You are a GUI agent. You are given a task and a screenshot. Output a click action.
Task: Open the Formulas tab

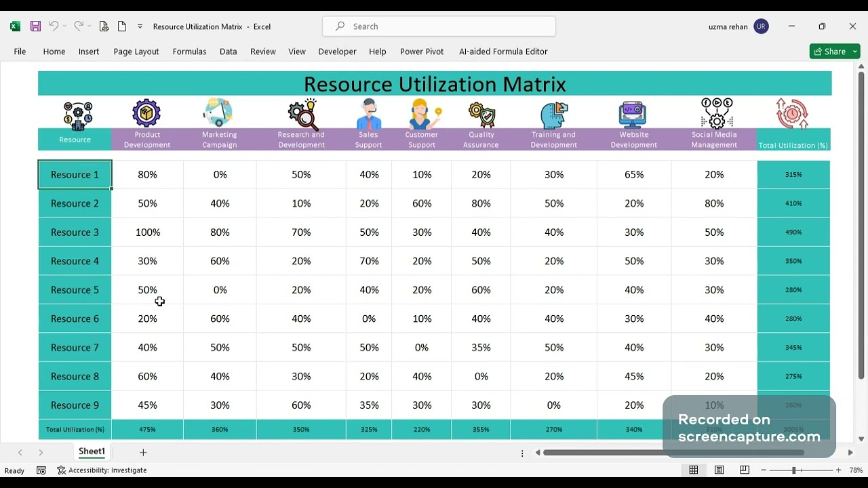click(x=189, y=52)
